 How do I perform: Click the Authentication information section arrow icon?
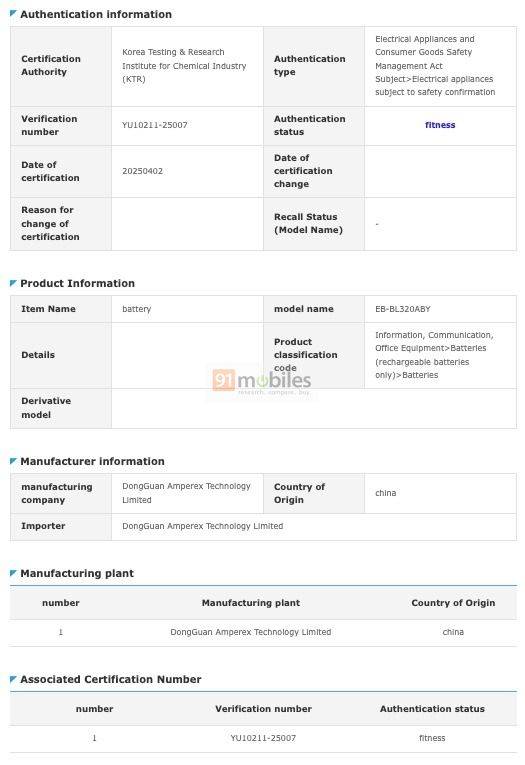click(13, 13)
